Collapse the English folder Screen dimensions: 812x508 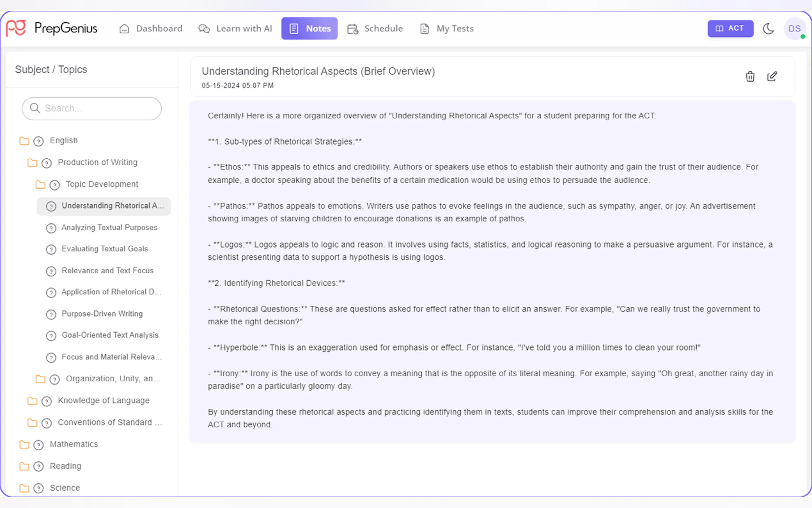coord(24,141)
